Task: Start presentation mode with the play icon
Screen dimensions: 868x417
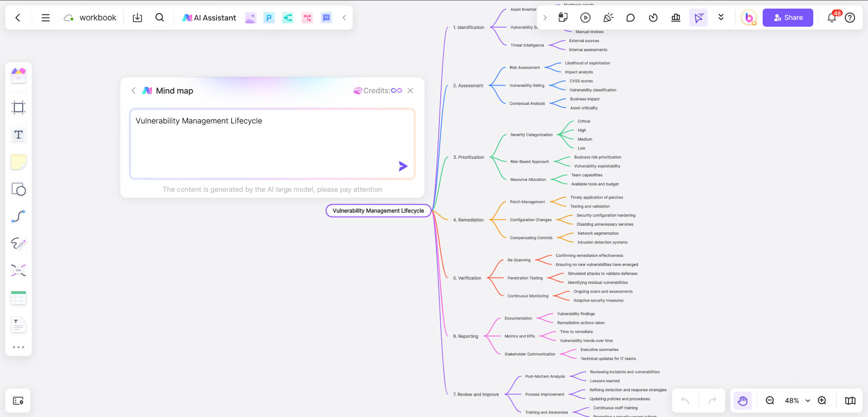Action: 585,17
